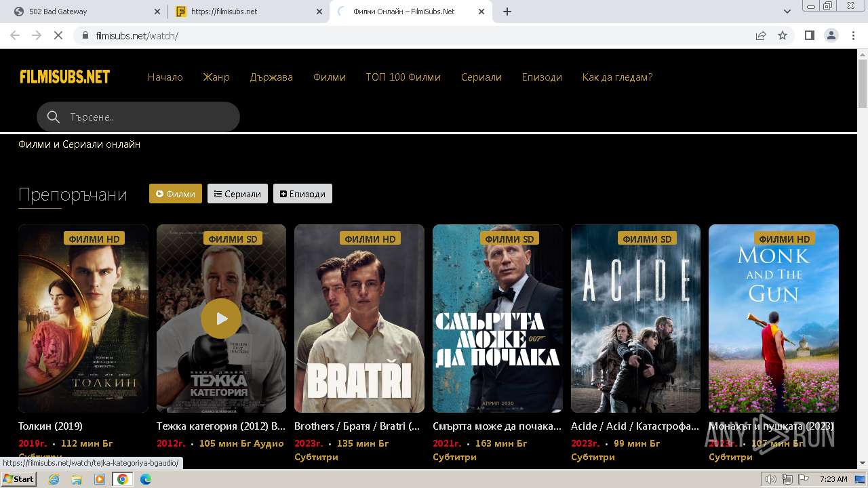The image size is (868, 488).
Task: Open Смъртта може да почака title link
Action: coord(497,426)
